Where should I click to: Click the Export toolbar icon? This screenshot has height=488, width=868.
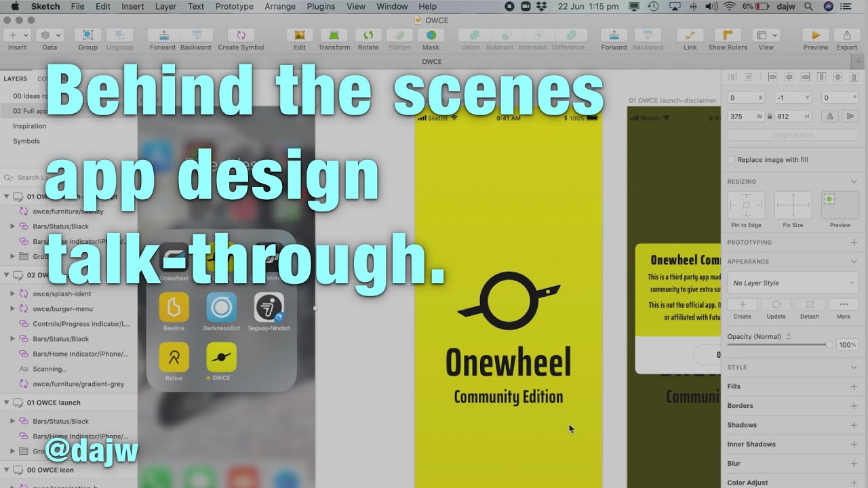(x=847, y=35)
